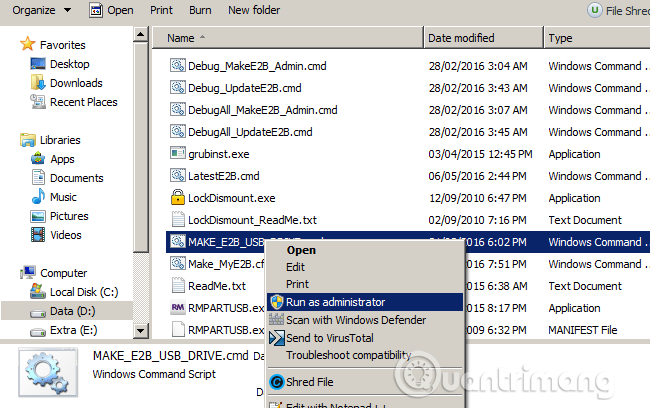Screen dimensions: 650x408
Task: Click the RMPARTUSB.exe RM icon
Action: (178, 307)
